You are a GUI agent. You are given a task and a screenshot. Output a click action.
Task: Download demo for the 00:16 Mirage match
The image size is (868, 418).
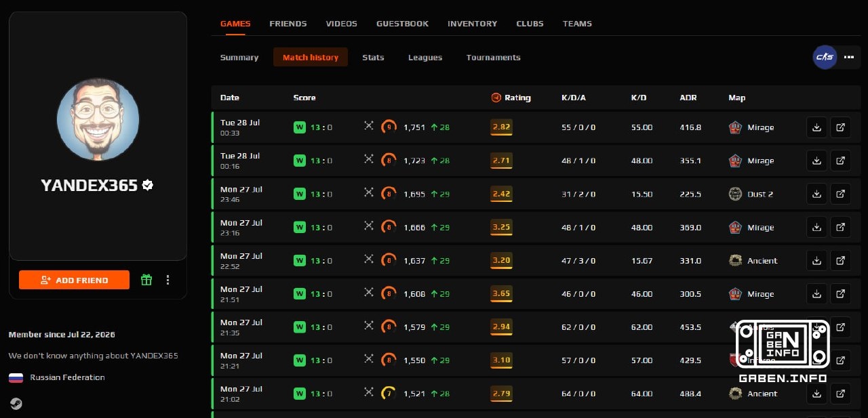click(x=816, y=161)
